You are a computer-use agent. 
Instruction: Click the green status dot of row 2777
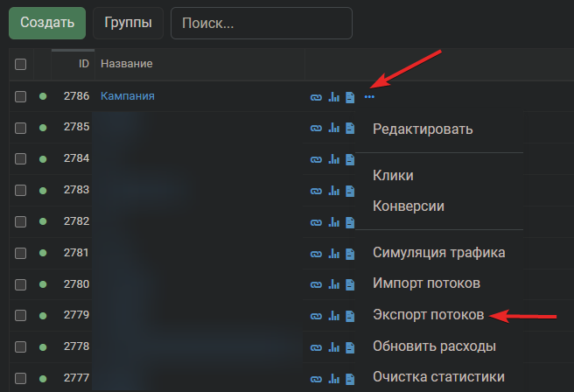43,379
